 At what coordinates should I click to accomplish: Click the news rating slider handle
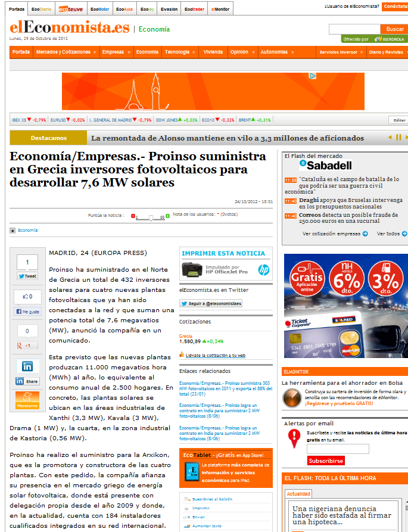coord(151,217)
